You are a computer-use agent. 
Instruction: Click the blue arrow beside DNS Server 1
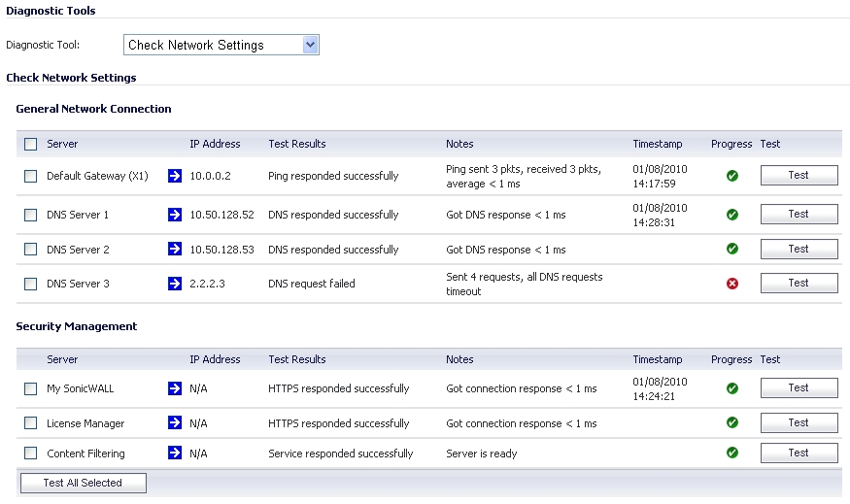point(175,215)
